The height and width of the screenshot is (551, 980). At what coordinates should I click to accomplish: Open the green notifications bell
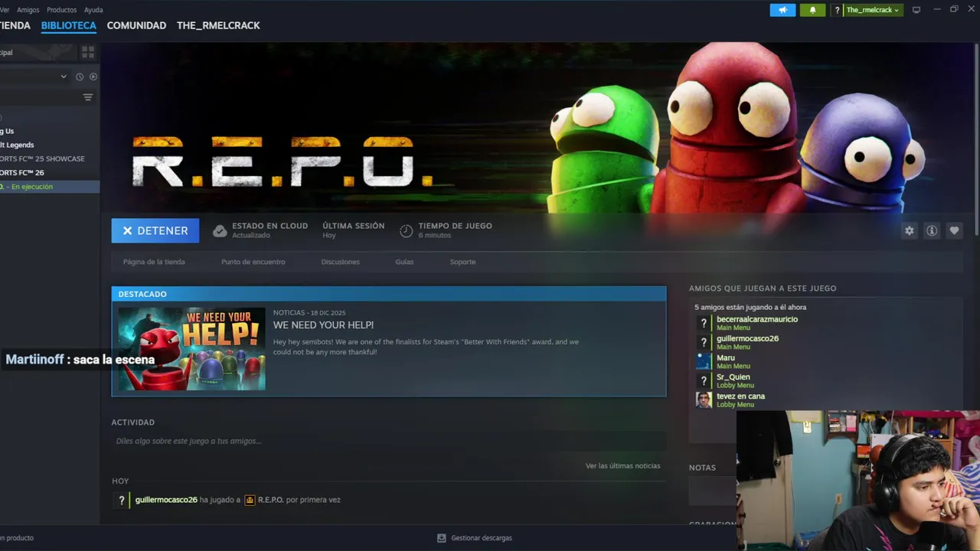pyautogui.click(x=812, y=10)
